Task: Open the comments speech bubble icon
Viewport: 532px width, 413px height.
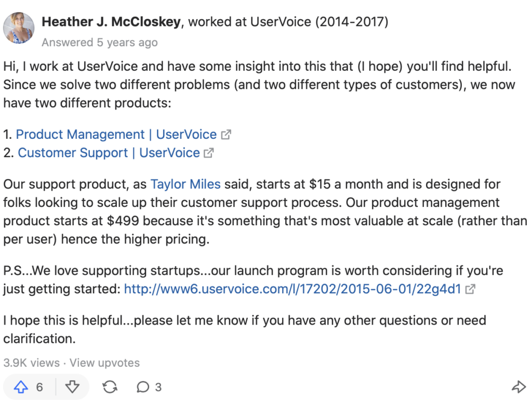Action: (x=143, y=387)
